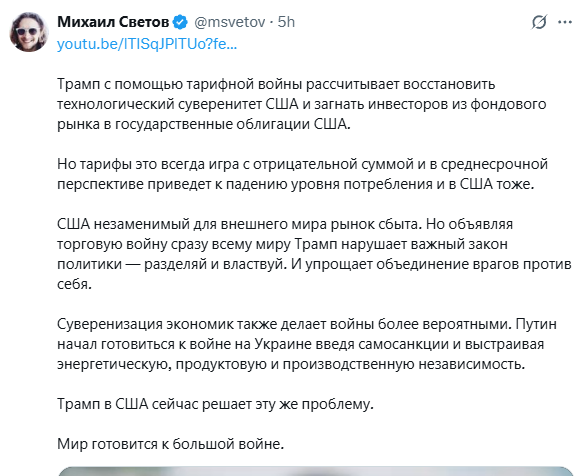
Task: Click the display name Михаил Светов
Action: (x=113, y=22)
